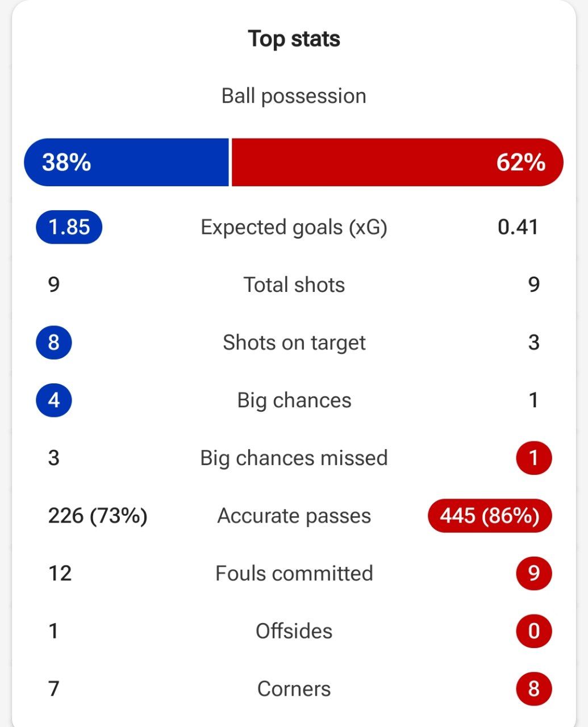Click the blue 4 big chances badge
This screenshot has width=588, height=727.
(x=53, y=400)
